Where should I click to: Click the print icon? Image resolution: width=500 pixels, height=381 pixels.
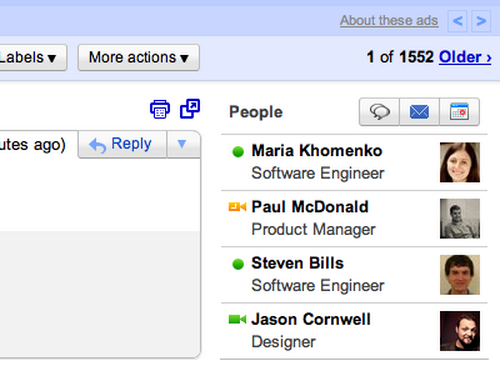click(x=160, y=109)
